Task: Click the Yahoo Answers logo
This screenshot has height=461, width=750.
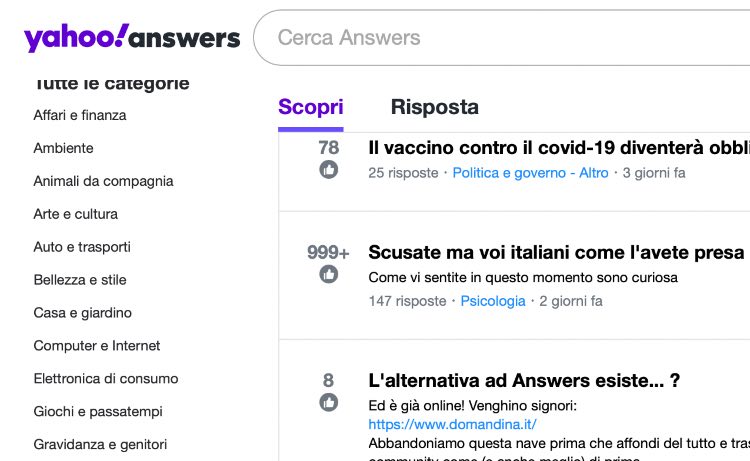Action: 132,38
